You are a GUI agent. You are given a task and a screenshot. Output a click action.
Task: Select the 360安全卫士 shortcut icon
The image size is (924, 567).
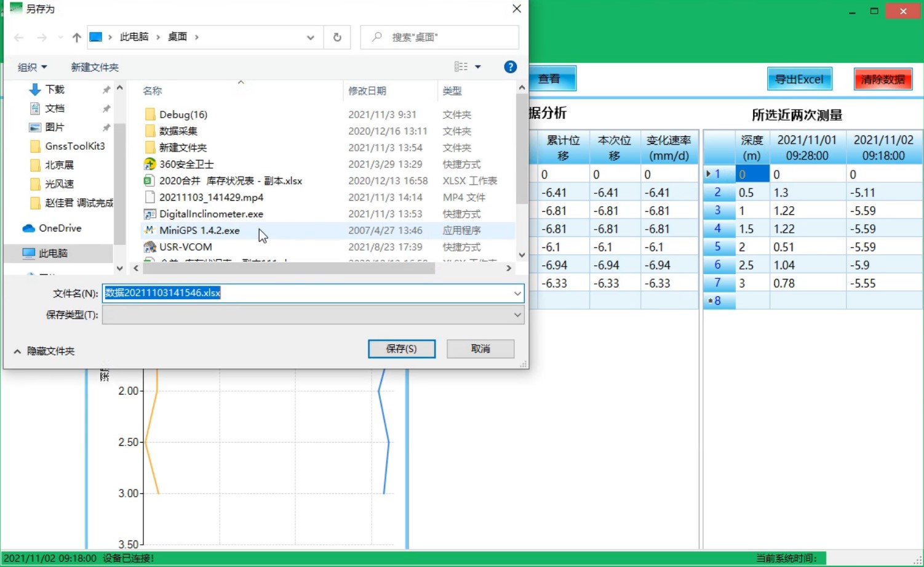(149, 164)
